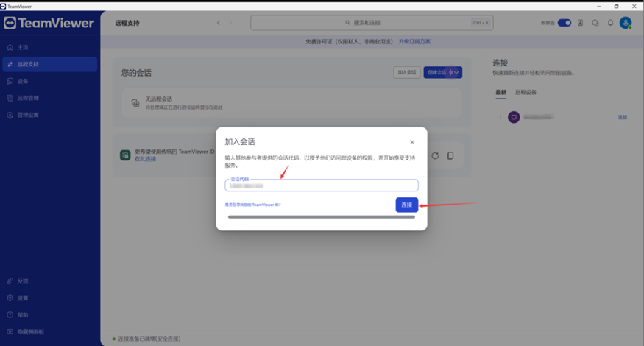The width and height of the screenshot is (644, 346).
Task: Switch to the 远程设备 tab
Action: pyautogui.click(x=526, y=93)
